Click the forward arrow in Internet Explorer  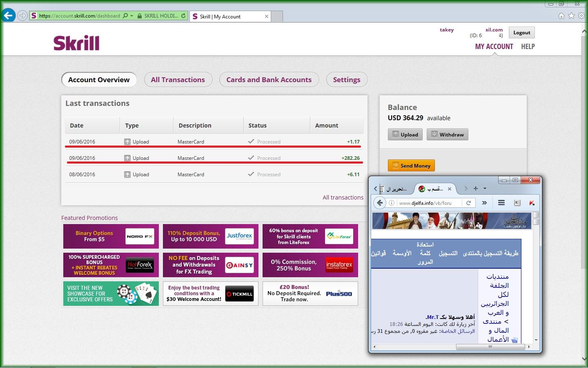(22, 16)
